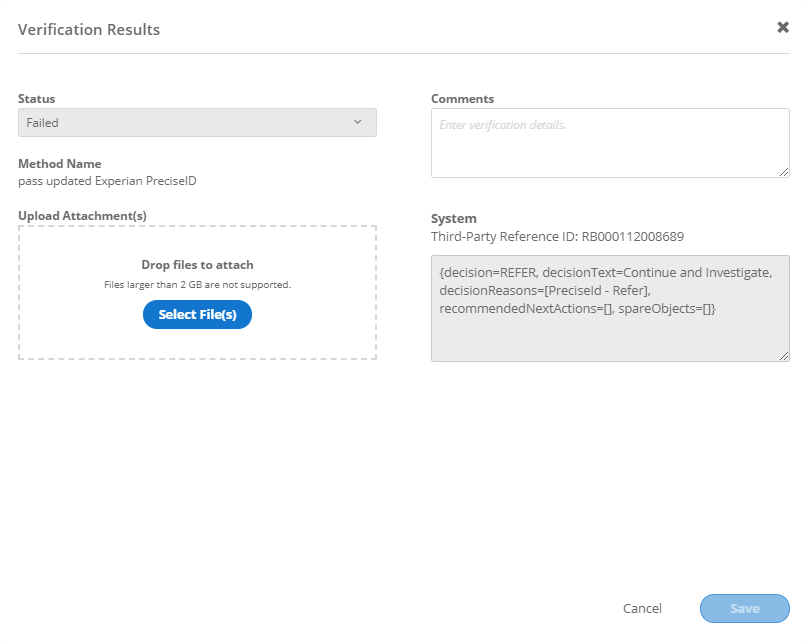808x641 pixels.
Task: Click the Cancel link
Action: [x=642, y=608]
